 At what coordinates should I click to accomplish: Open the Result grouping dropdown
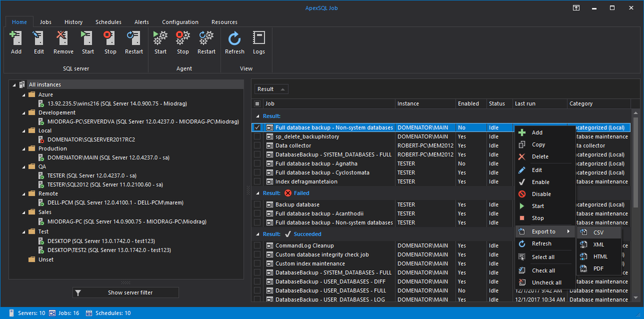point(271,89)
